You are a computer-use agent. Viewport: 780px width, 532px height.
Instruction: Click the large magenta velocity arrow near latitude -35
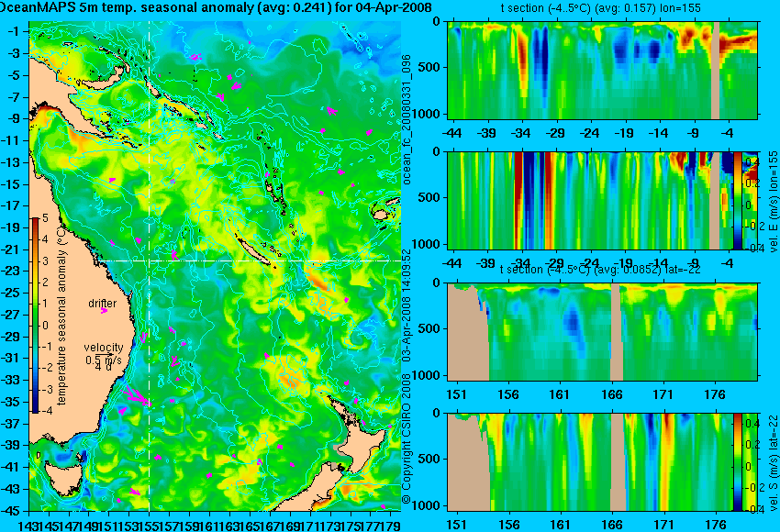[135, 395]
